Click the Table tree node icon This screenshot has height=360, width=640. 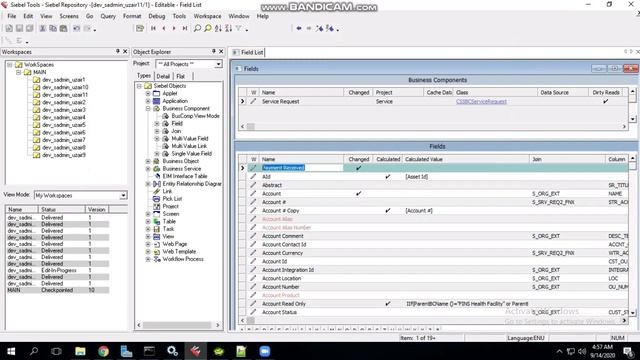pyautogui.click(x=156, y=221)
